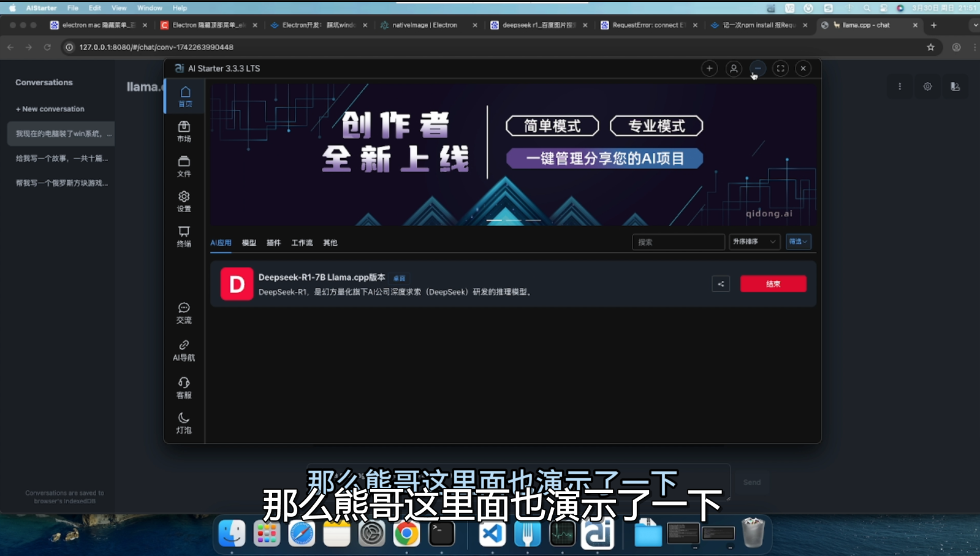Click the red 结束 stop button
This screenshot has width=980, height=556.
[x=773, y=284]
